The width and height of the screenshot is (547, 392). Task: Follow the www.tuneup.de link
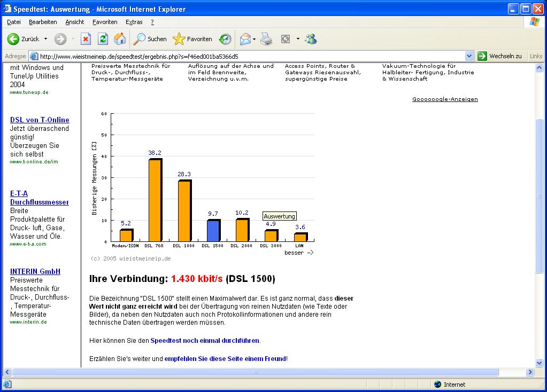(29, 92)
